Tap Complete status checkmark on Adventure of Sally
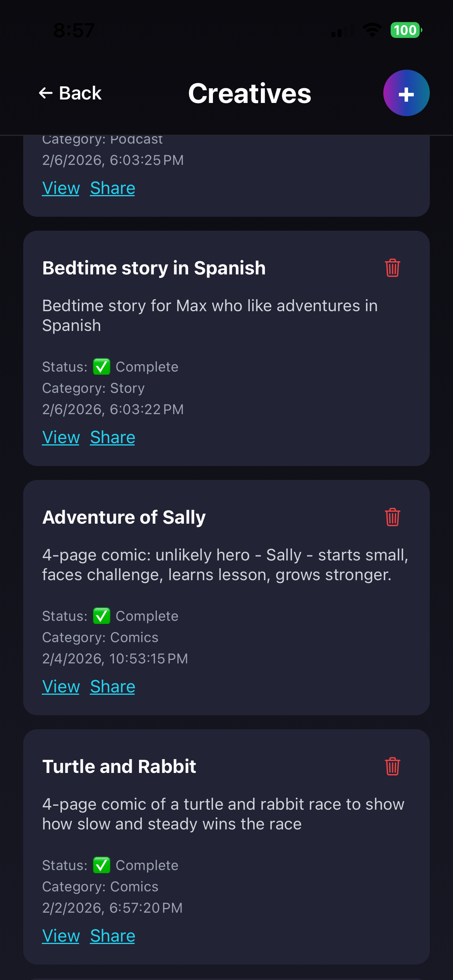This screenshot has height=980, width=453. coord(101,616)
